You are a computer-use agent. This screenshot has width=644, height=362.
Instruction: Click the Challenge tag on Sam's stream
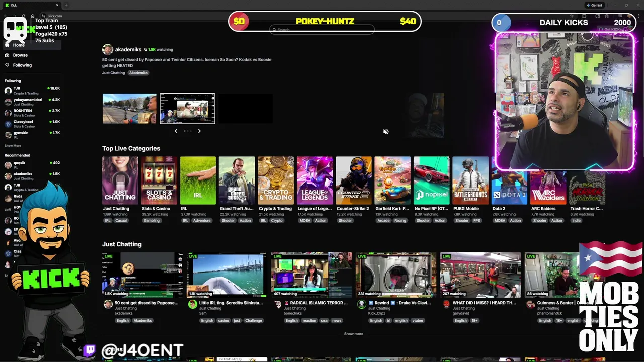click(x=254, y=320)
